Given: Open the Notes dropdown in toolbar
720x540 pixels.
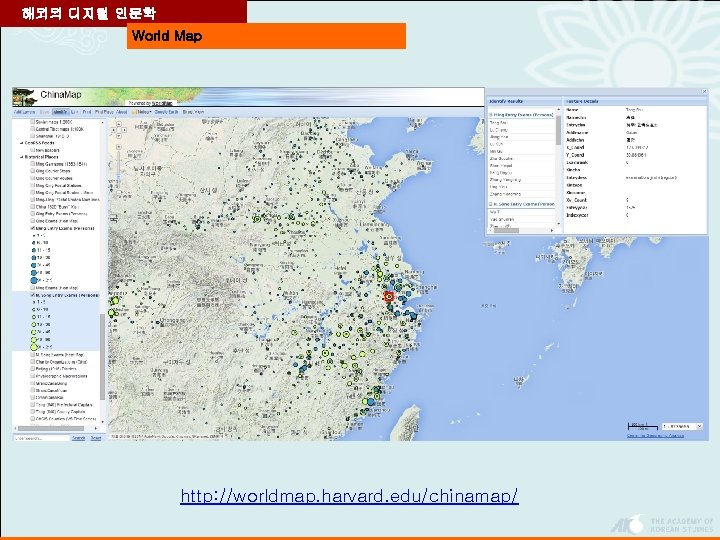Looking at the screenshot, I should [142, 112].
